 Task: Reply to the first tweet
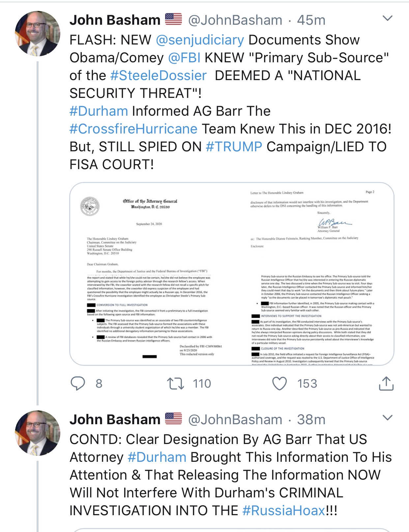click(78, 383)
